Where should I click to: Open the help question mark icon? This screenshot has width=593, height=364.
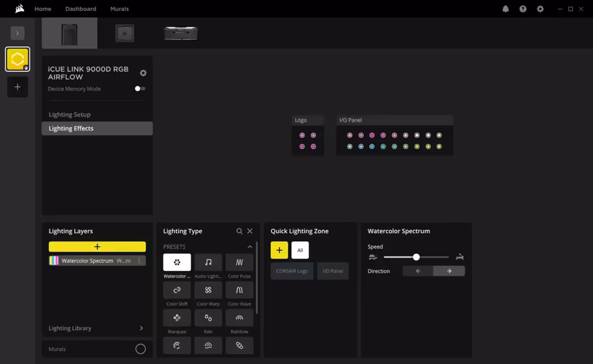[x=523, y=8]
